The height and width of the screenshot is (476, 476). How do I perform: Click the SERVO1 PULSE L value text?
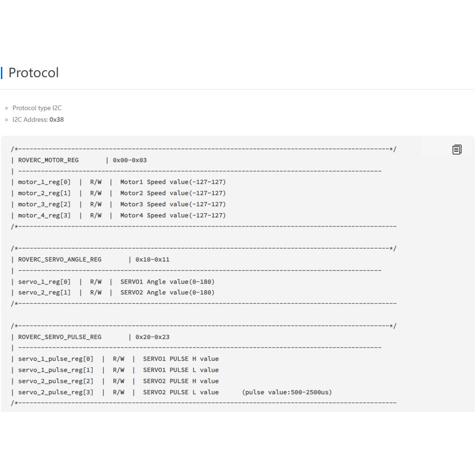[x=181, y=370]
